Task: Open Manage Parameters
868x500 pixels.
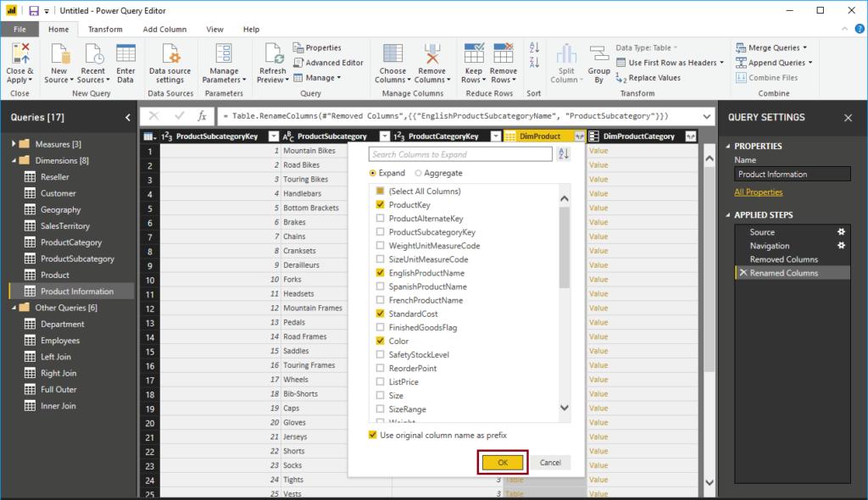Action: point(223,60)
